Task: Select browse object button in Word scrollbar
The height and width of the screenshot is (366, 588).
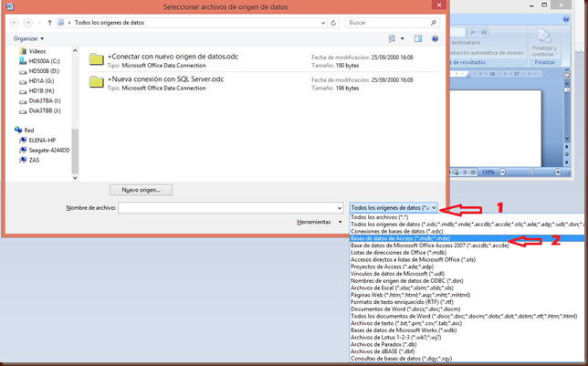Action: pos(567,154)
